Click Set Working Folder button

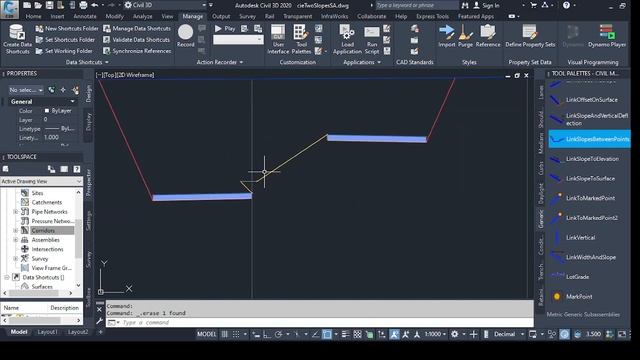64,51
